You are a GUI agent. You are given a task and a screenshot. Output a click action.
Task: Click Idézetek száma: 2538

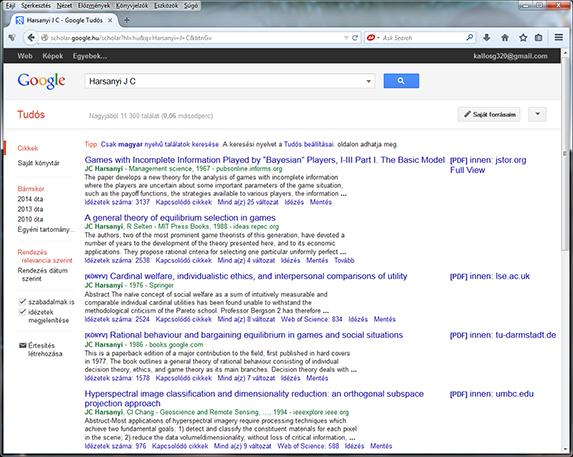(117, 260)
